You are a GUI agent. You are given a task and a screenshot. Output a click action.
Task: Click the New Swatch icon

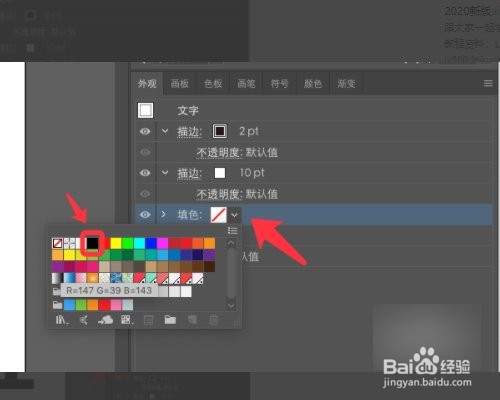(192, 320)
